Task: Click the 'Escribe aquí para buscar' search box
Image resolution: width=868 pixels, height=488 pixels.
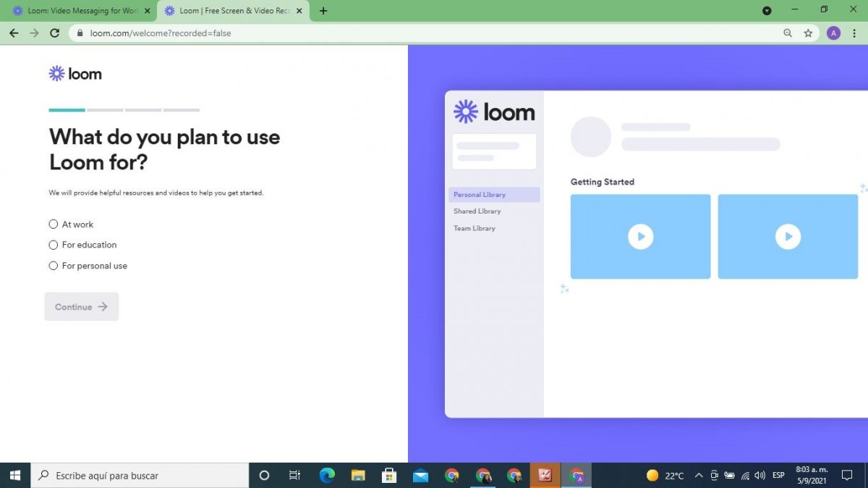Action: pos(140,476)
